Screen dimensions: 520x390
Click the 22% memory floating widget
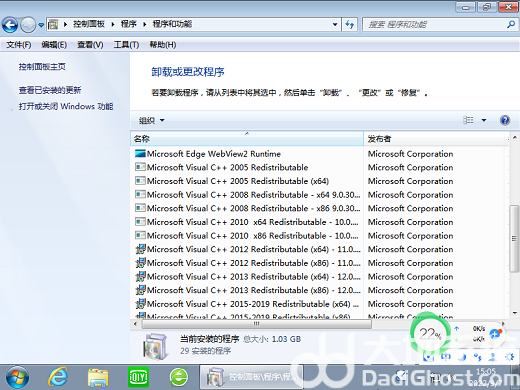(430, 333)
